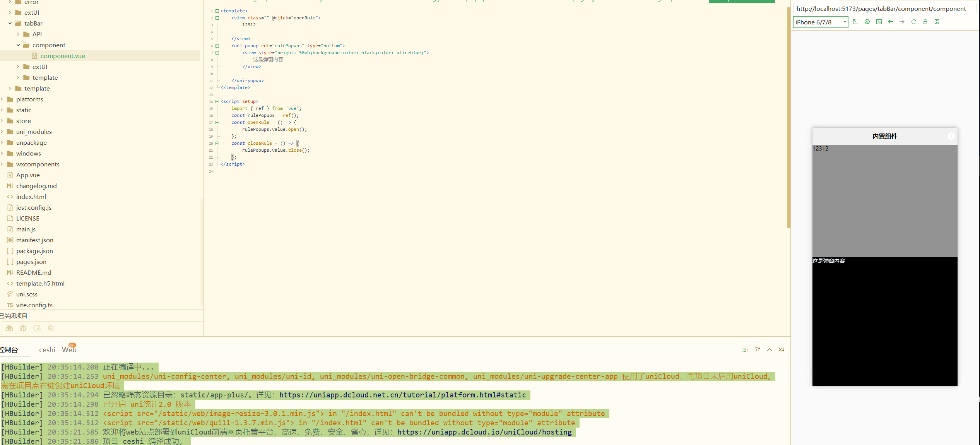980x445 pixels.
Task: Collapse the tabBar folder
Action: 10,24
